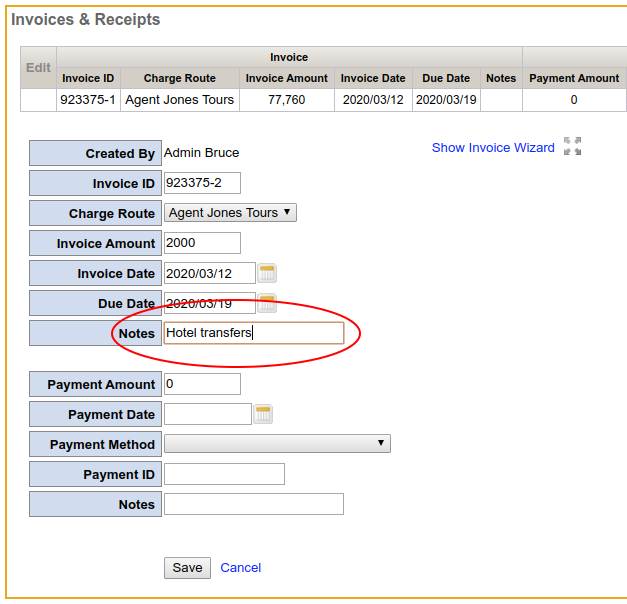Screen dimensions: 627x604
Task: Open the Charge Route dropdown
Action: 230,213
